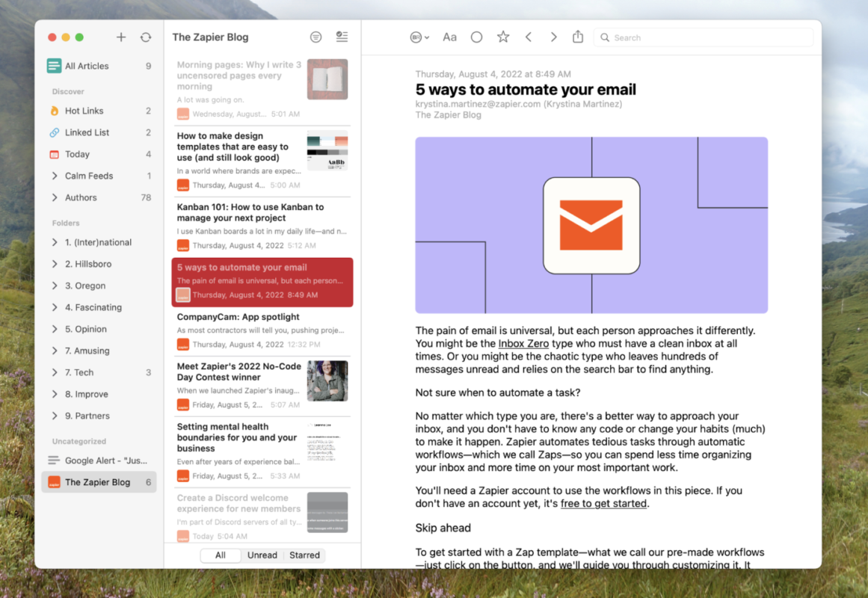Screen dimensions: 868x598
Task: Open the Kanban 101 article
Action: pyautogui.click(x=262, y=226)
